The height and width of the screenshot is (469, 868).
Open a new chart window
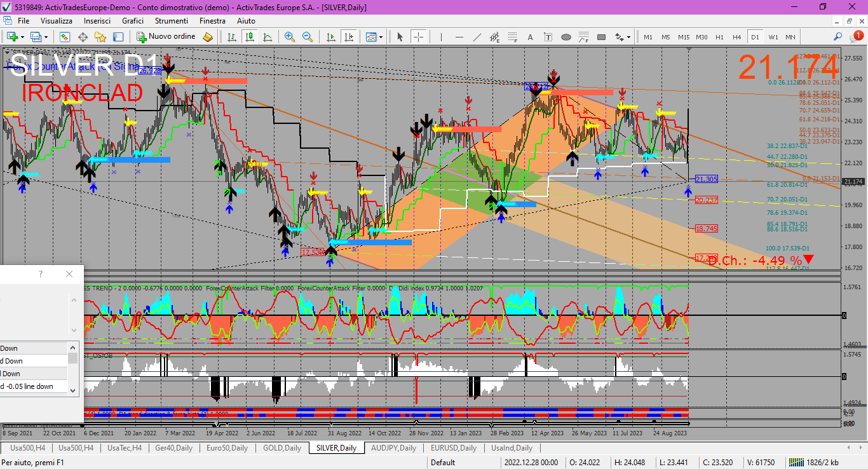(x=12, y=37)
